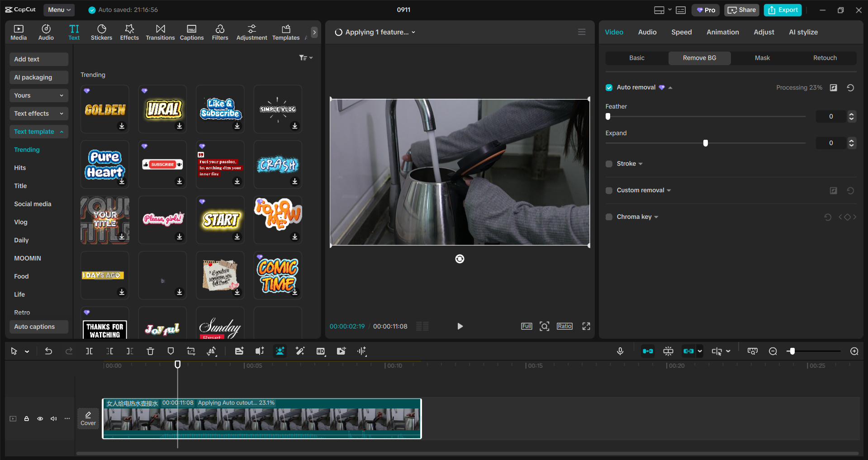Click the fullscreen preview icon
This screenshot has height=460, width=868.
coord(586,326)
